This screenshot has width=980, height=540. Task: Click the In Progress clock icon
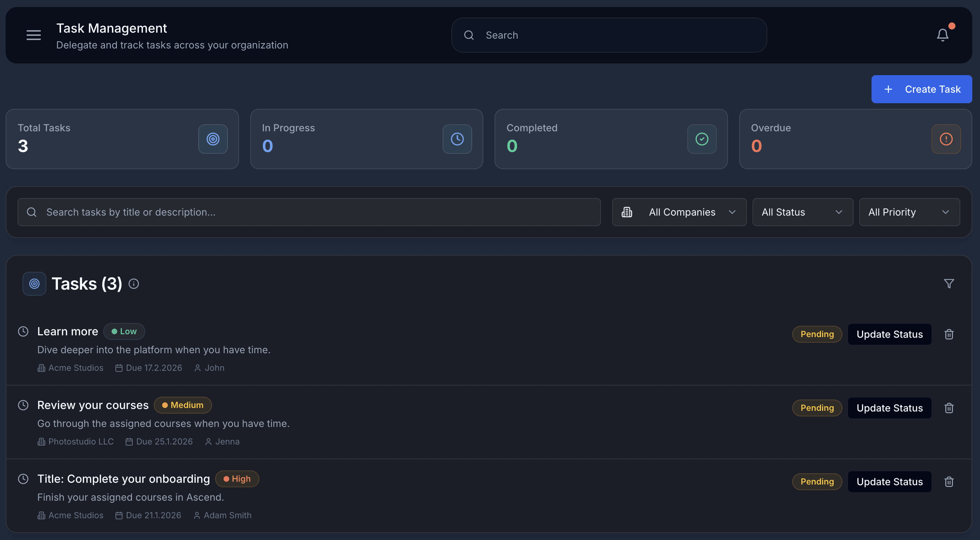pos(457,139)
